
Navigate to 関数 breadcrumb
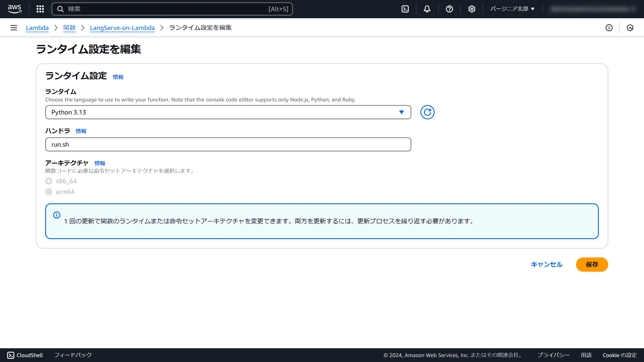pyautogui.click(x=69, y=28)
